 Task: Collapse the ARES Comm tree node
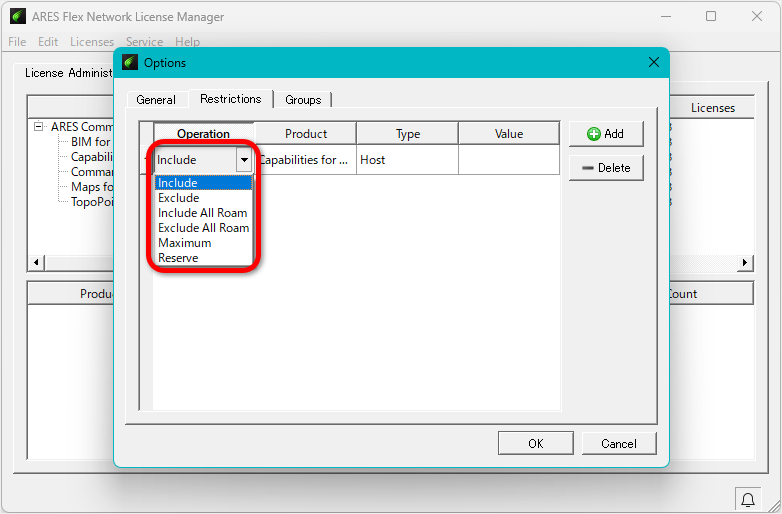pos(38,127)
